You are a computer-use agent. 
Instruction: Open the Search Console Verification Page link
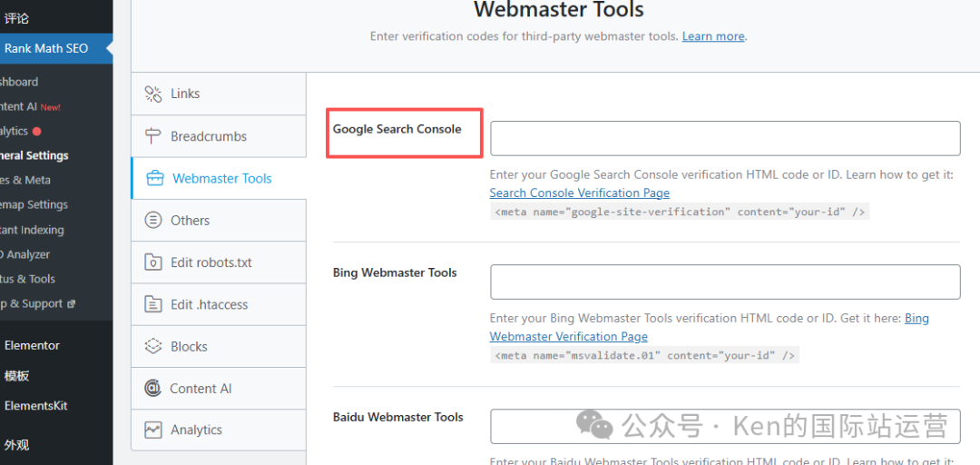(579, 193)
